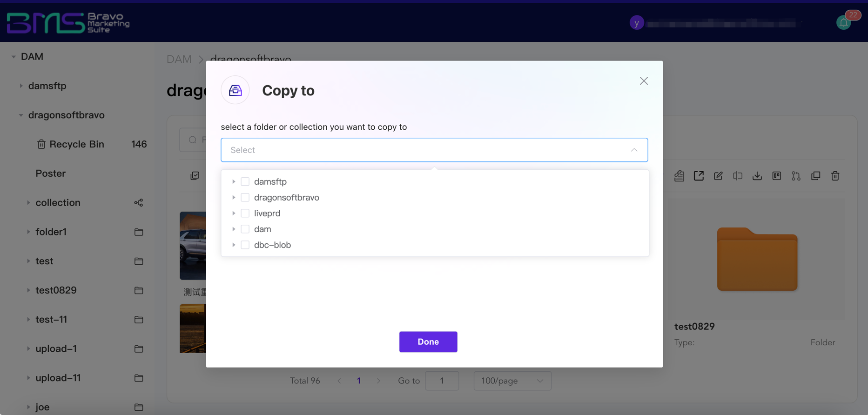Screen dimensions: 868x415
Task: Open Poster in the sidebar
Action: [x=50, y=174]
